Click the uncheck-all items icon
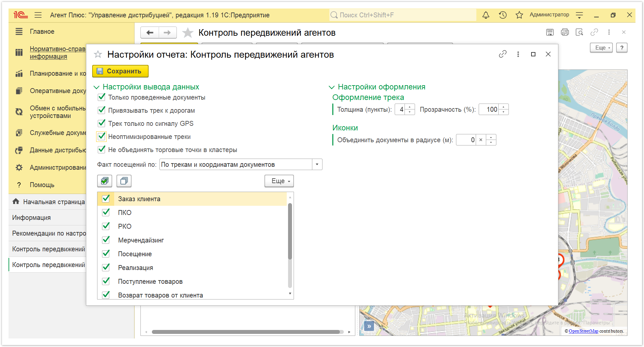The height and width of the screenshot is (347, 644). [x=124, y=181]
